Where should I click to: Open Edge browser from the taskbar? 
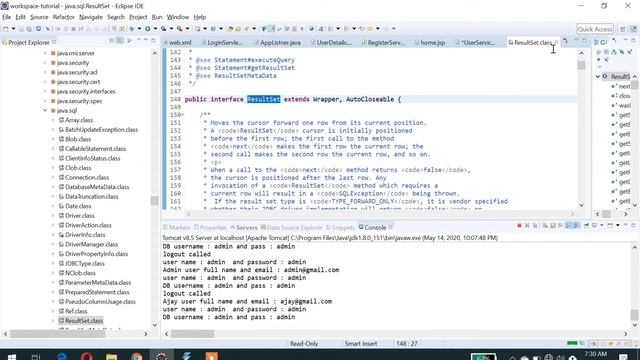click(x=62, y=356)
